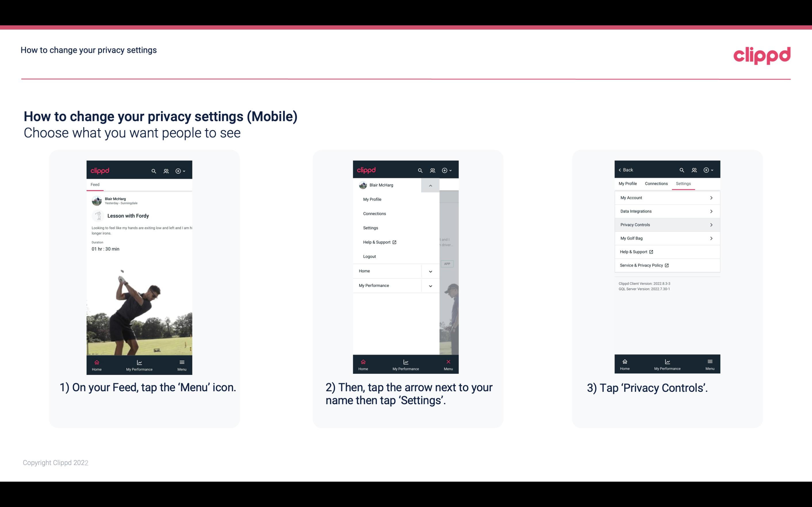The height and width of the screenshot is (507, 812).
Task: Select the My Profile tab in screen
Action: pyautogui.click(x=628, y=183)
